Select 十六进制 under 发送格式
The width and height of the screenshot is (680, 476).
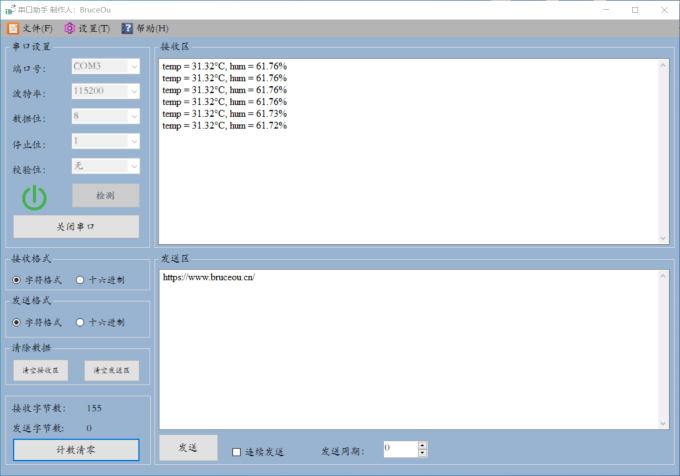(x=81, y=323)
